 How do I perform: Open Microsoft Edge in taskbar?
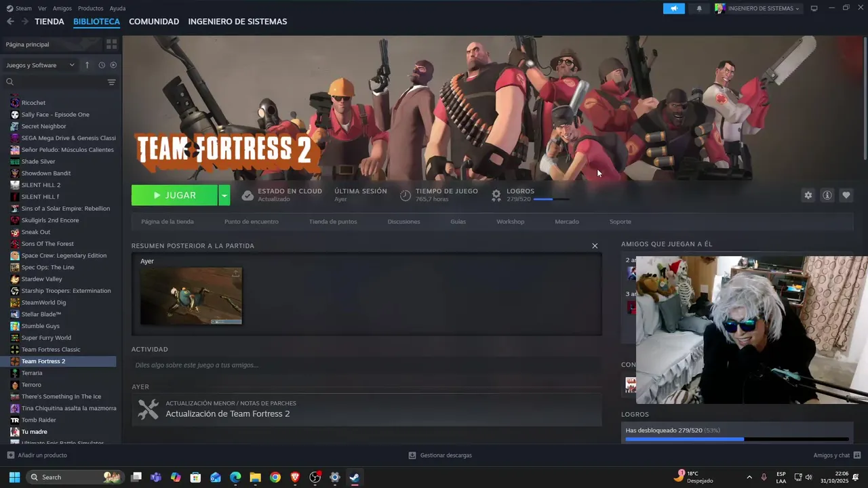235,477
